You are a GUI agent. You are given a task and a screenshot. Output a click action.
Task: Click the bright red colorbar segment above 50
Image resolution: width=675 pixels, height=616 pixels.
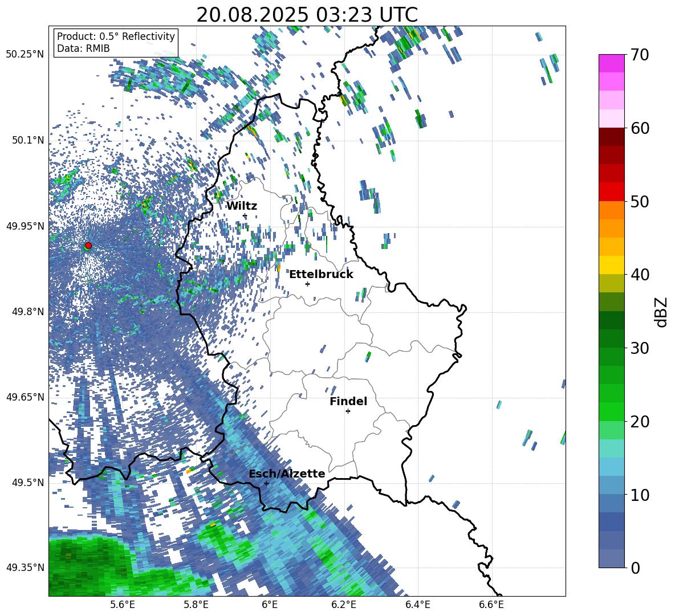click(x=611, y=192)
